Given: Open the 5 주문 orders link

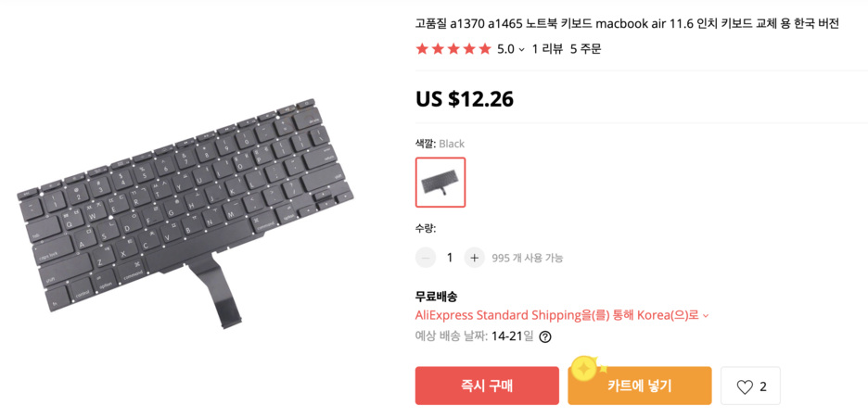Looking at the screenshot, I should point(586,49).
